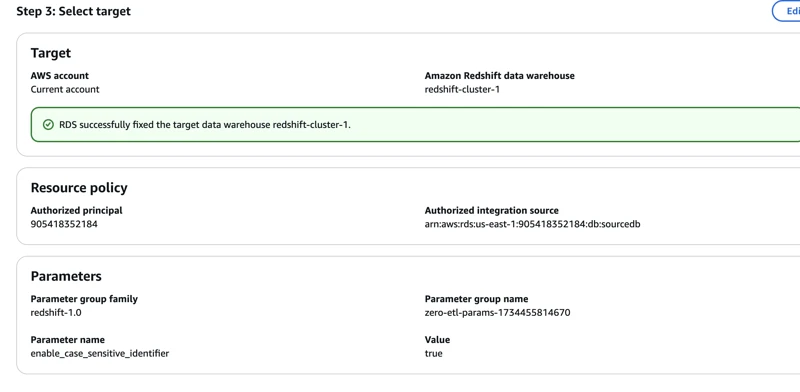The image size is (800, 392).
Task: Select the 'Resource policy' section heading
Action: (79, 188)
